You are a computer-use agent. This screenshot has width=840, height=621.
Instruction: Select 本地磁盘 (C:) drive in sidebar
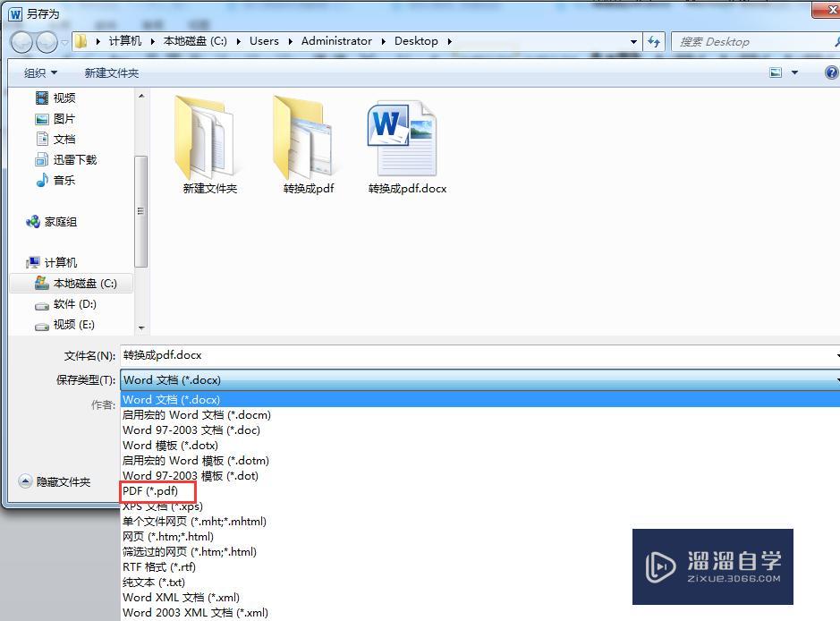pyautogui.click(x=72, y=284)
